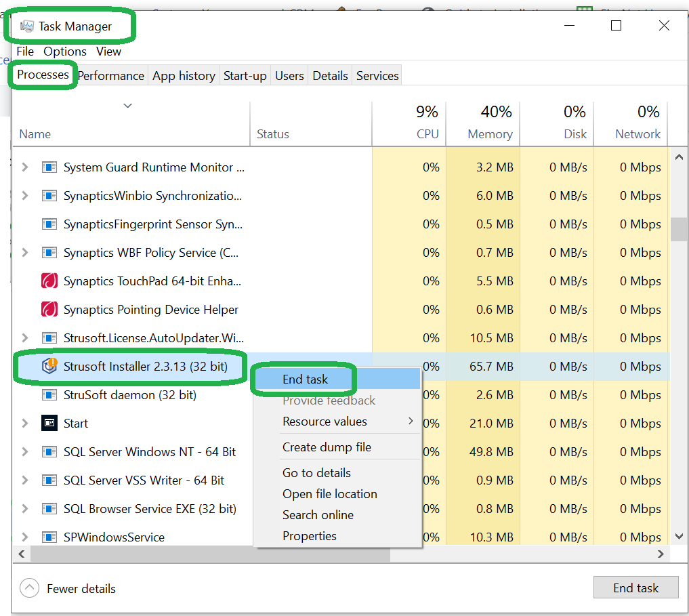Choose Go to details in context menu
The image size is (689, 616).
337,472
